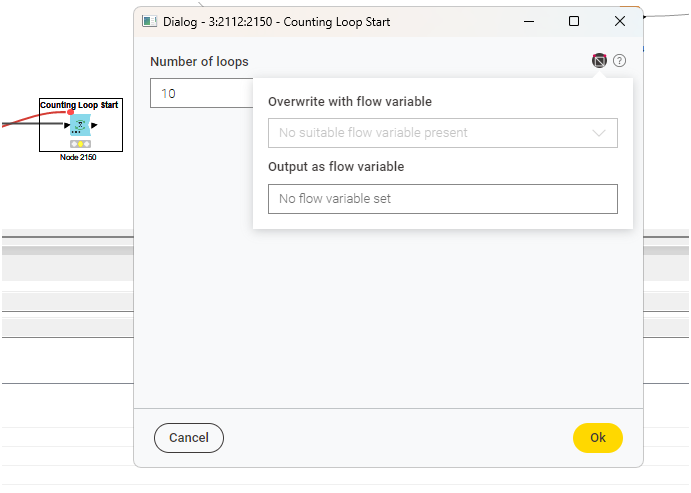Select the Counting Loop Start node icon
This screenshot has width=691, height=493.
click(x=80, y=125)
